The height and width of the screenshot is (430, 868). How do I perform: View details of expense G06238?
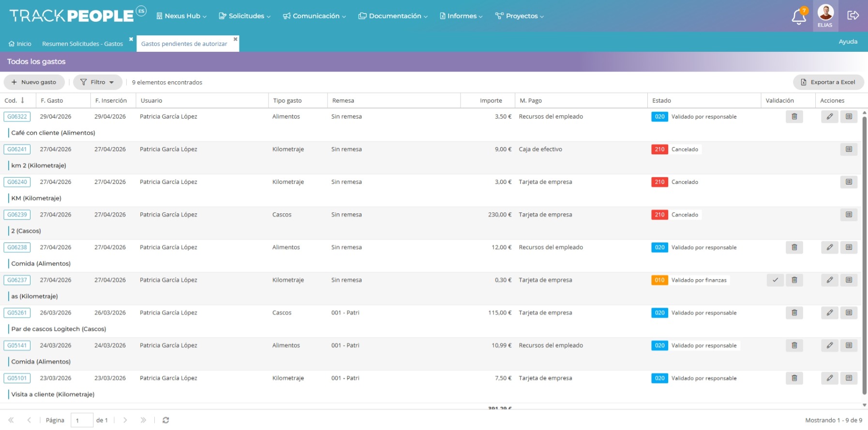tap(849, 248)
